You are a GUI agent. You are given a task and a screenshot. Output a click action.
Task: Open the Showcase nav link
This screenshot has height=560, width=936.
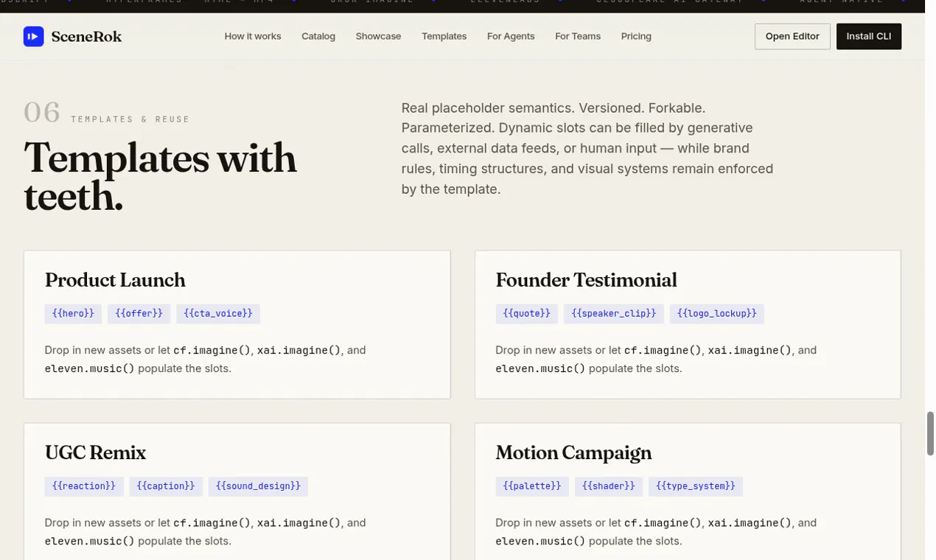[x=378, y=36]
